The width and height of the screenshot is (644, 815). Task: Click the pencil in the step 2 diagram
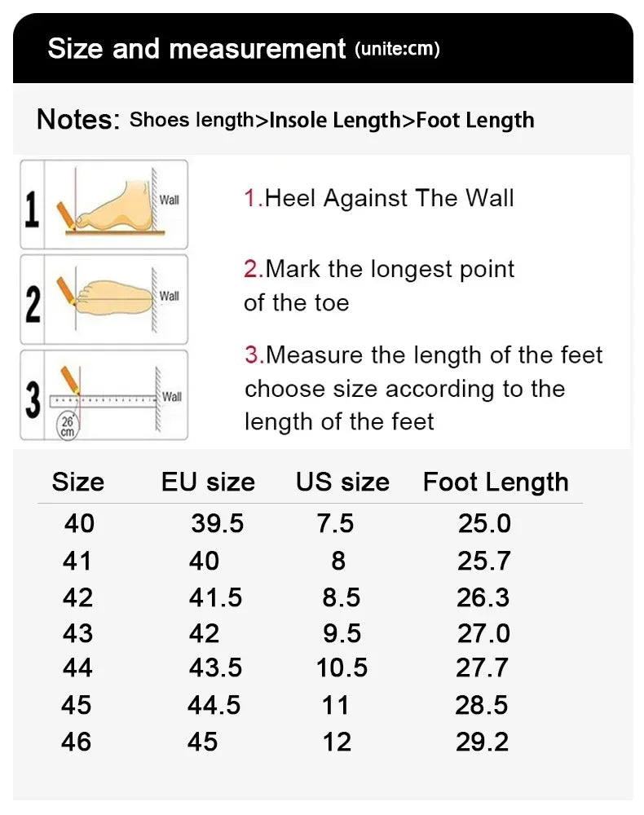(x=65, y=290)
